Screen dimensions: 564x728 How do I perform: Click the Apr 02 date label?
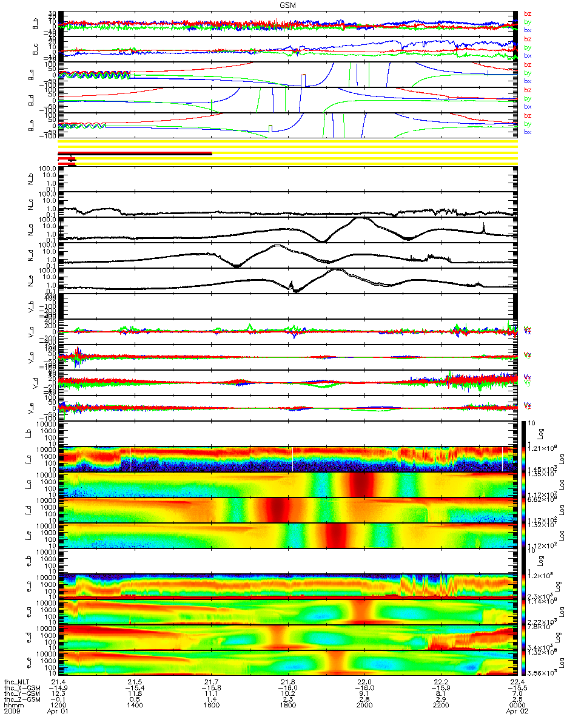[x=518, y=712]
